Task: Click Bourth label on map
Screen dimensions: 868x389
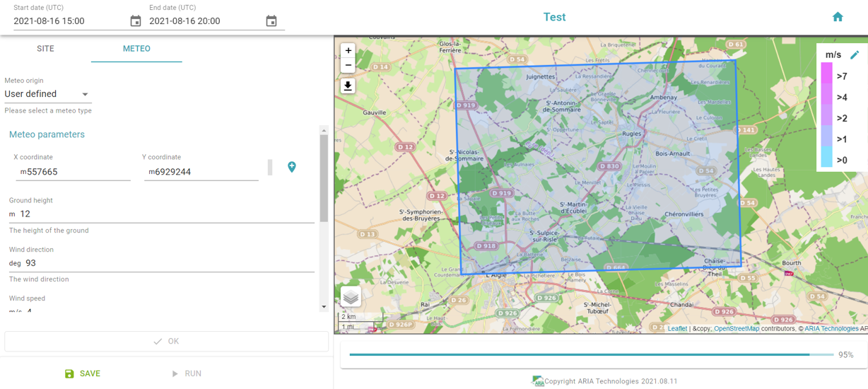Action: (x=792, y=263)
